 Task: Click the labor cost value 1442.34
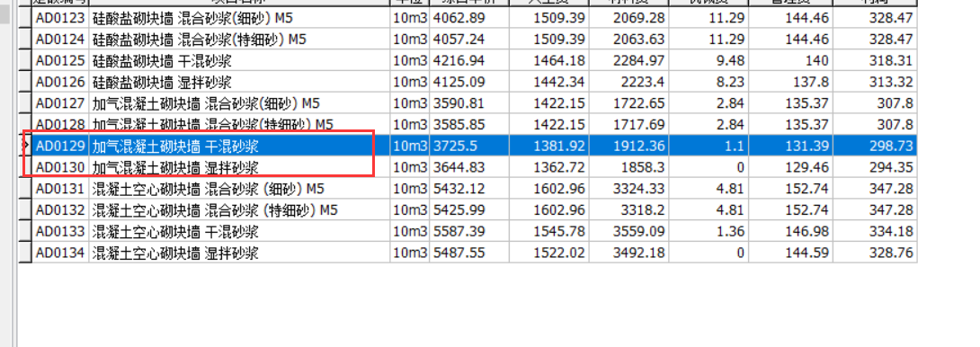click(x=559, y=82)
